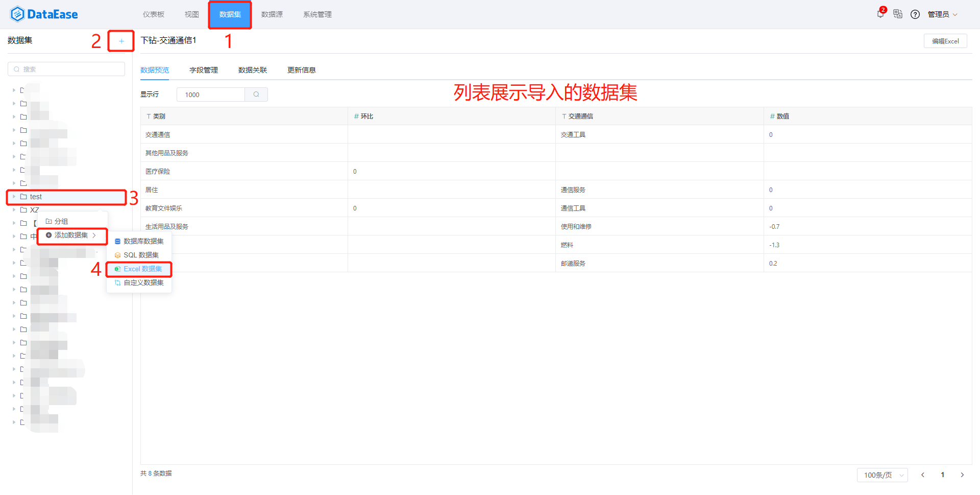980x495 pixels.
Task: Select 数据库数据集 from the submenu
Action: click(143, 241)
